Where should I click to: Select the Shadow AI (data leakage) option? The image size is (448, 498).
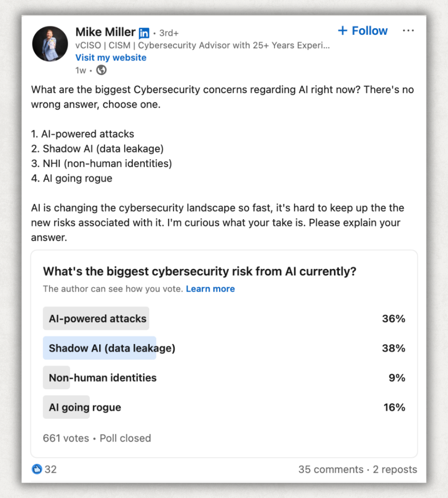[x=224, y=348]
